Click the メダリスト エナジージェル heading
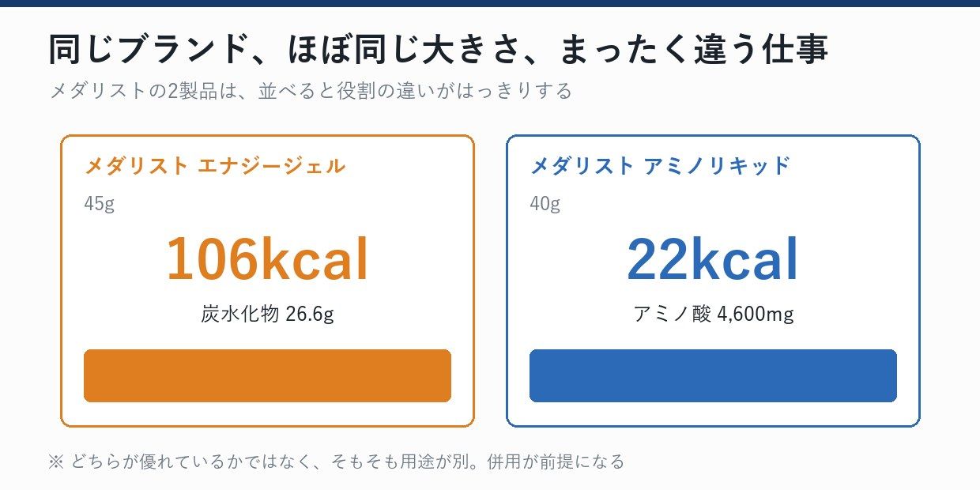This screenshot has width=980, height=490. click(215, 166)
